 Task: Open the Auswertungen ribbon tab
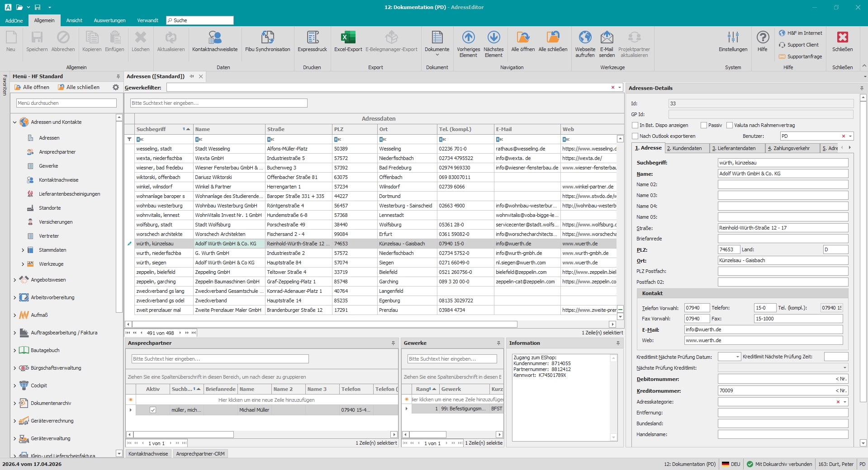pyautogui.click(x=110, y=20)
